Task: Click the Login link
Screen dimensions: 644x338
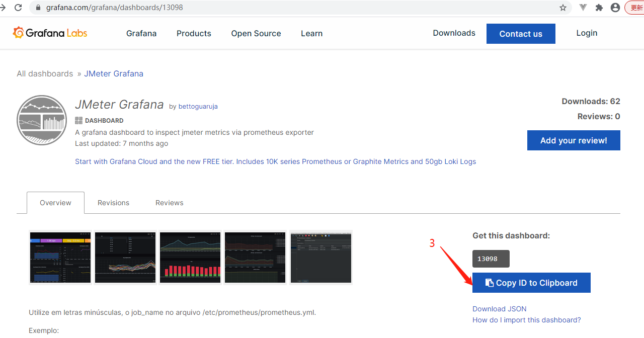Action: coord(587,33)
